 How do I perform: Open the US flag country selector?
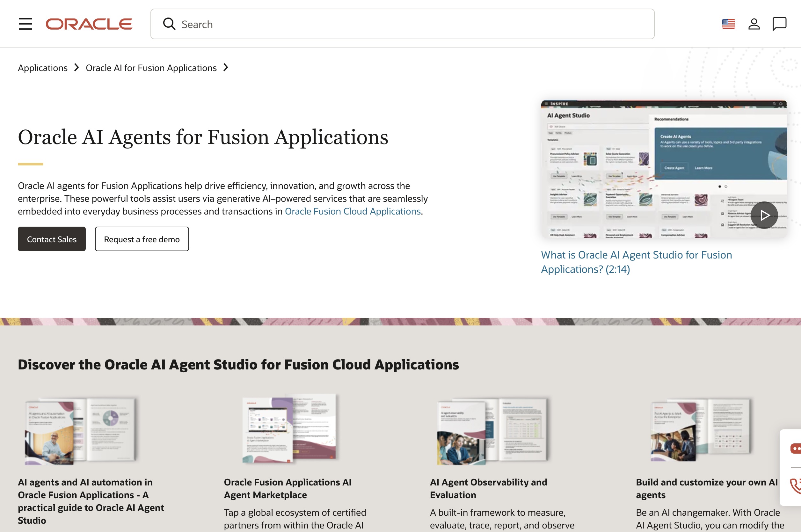[x=728, y=24]
